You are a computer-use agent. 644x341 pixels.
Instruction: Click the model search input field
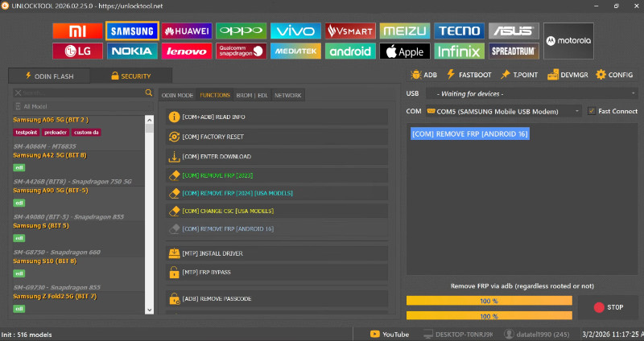(76, 93)
